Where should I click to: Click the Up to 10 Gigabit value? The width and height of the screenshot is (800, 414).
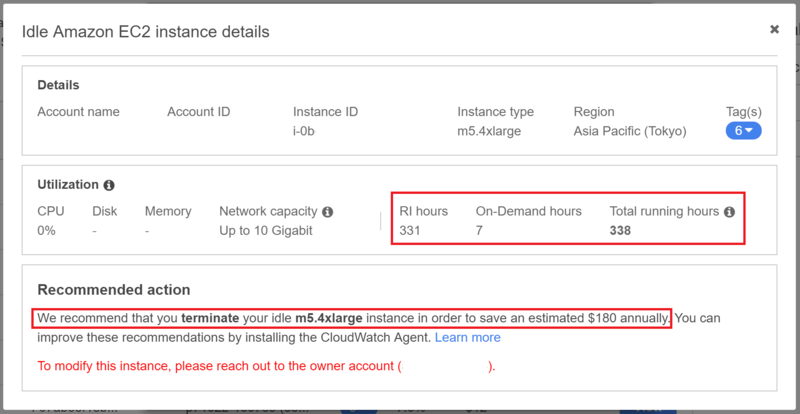point(266,231)
